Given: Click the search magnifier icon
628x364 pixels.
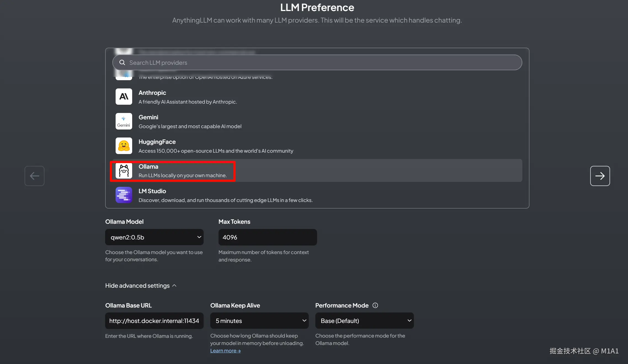Looking at the screenshot, I should [122, 63].
